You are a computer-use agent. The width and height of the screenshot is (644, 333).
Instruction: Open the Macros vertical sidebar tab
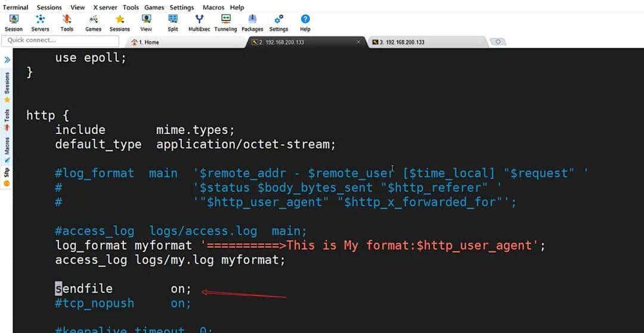[7, 150]
